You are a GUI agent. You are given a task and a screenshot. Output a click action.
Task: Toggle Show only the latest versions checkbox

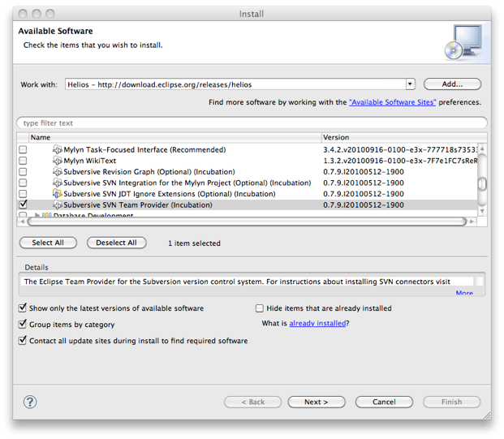22,308
